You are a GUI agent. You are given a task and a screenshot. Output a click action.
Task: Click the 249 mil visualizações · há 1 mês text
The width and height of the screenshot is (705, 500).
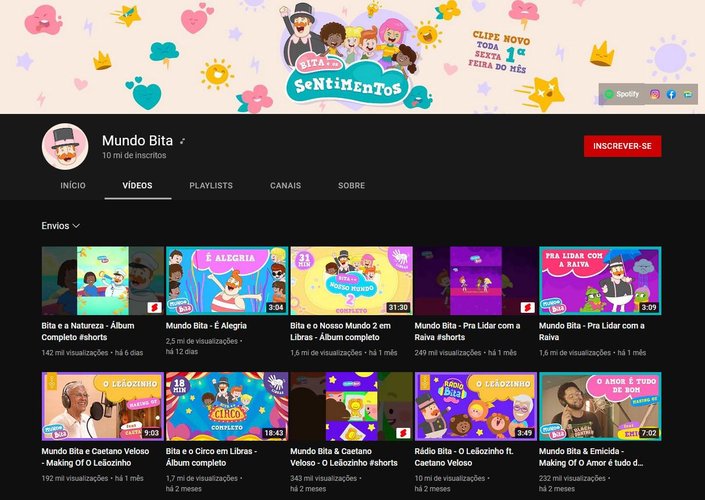(x=465, y=353)
